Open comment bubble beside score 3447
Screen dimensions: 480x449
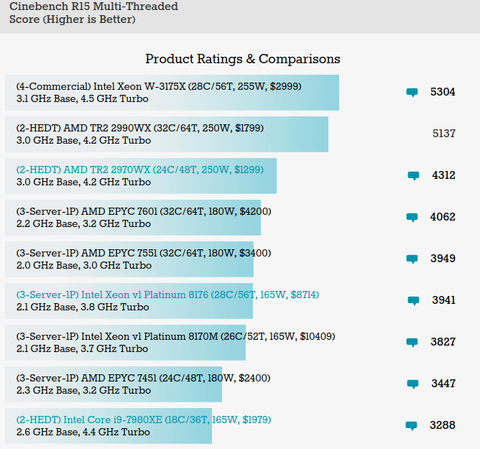(x=413, y=384)
